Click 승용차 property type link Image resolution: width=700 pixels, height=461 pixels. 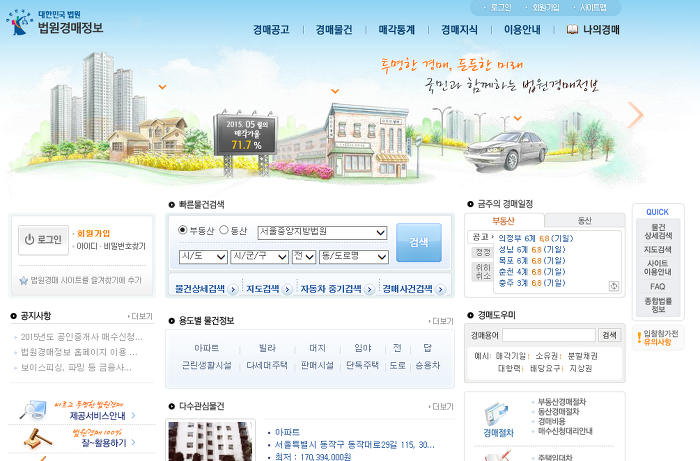pyautogui.click(x=428, y=365)
